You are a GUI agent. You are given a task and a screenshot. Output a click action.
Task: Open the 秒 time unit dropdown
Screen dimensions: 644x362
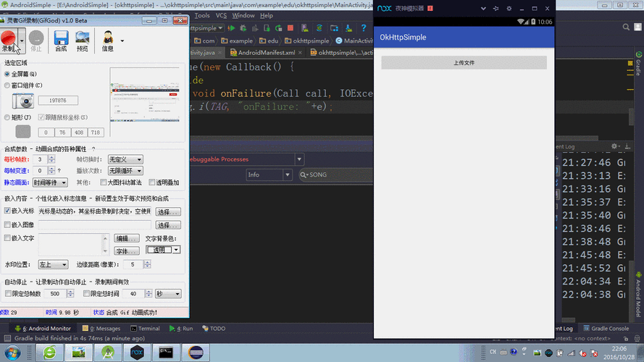[168, 293]
